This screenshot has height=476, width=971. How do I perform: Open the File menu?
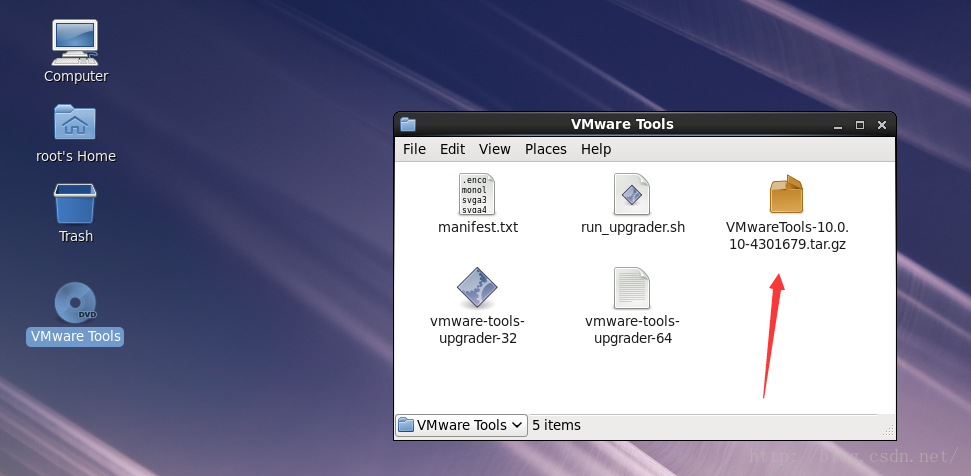coord(414,149)
